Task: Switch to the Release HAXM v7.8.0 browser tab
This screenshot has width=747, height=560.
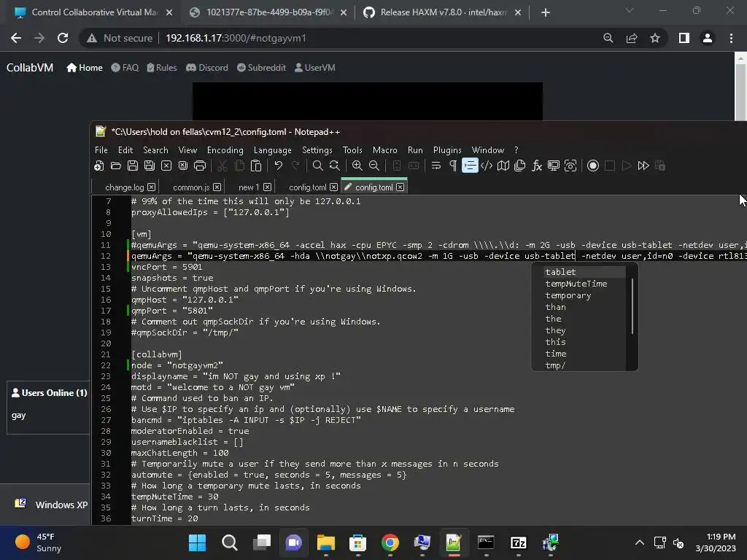Action: click(x=442, y=12)
